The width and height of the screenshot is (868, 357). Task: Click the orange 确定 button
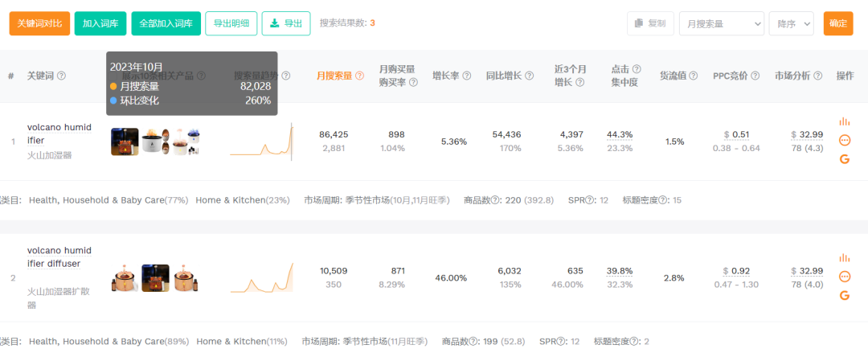(838, 23)
